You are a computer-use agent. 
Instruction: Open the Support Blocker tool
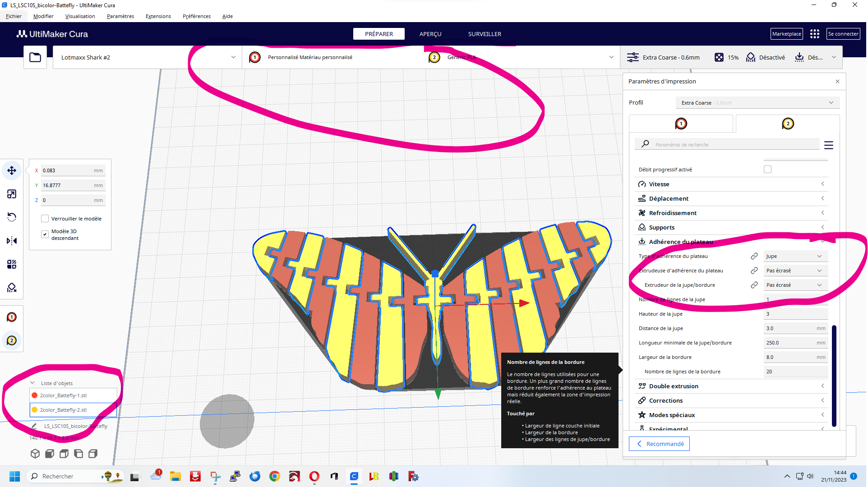pyautogui.click(x=12, y=288)
